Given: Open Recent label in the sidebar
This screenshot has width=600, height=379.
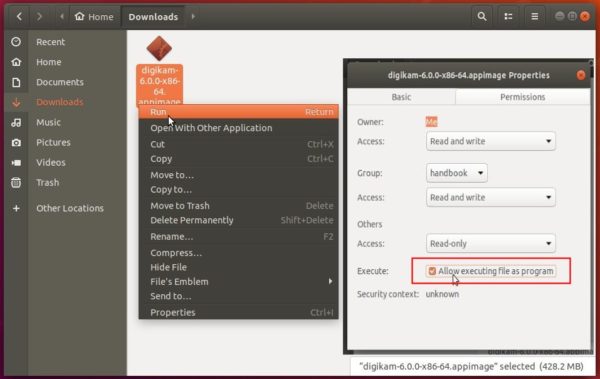Looking at the screenshot, I should (x=51, y=42).
